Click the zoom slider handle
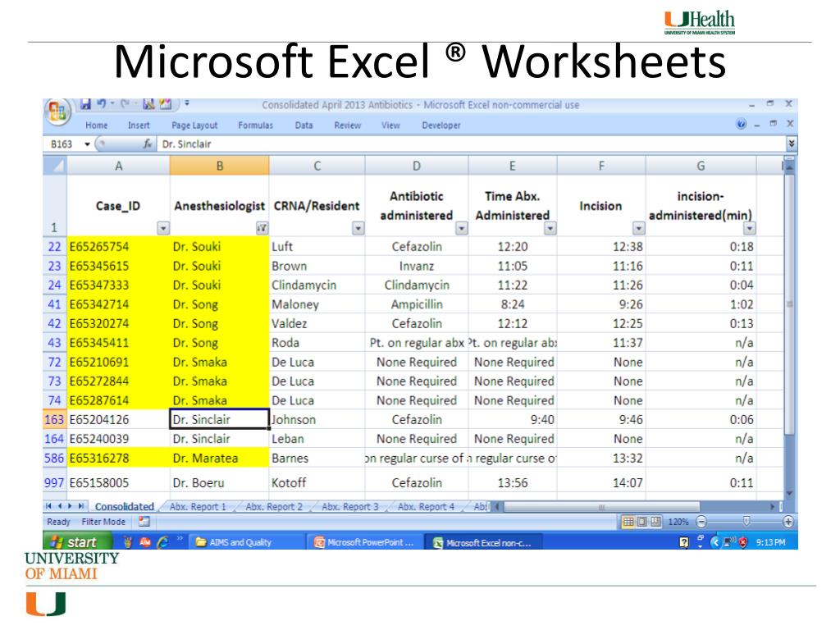This screenshot has width=840, height=630. coord(746,521)
